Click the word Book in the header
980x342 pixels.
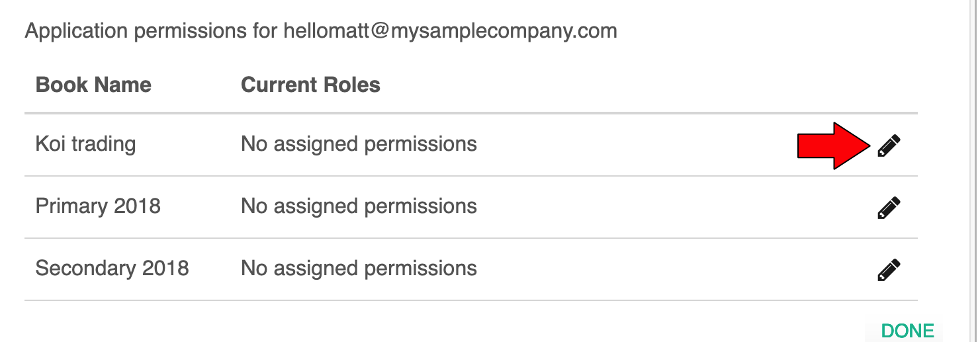[57, 85]
